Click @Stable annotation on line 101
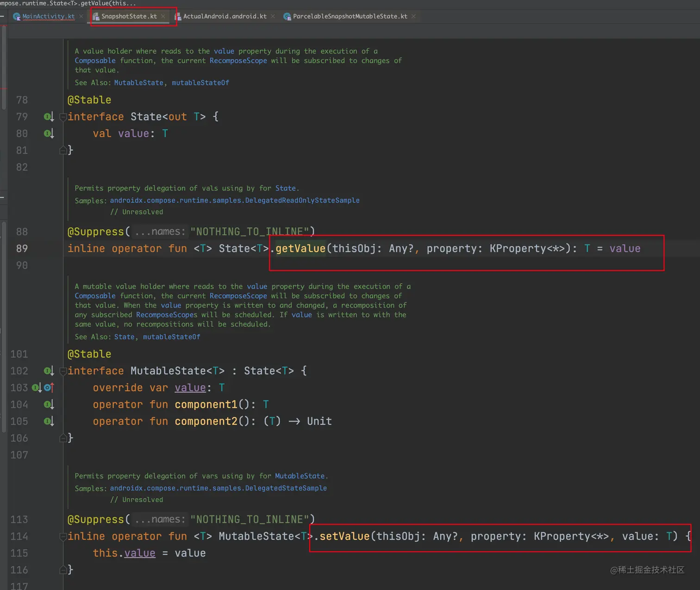The width and height of the screenshot is (700, 590). 89,354
